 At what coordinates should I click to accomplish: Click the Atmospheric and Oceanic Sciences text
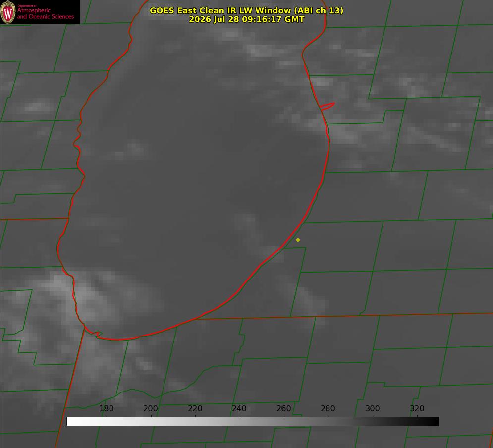tap(45, 13)
